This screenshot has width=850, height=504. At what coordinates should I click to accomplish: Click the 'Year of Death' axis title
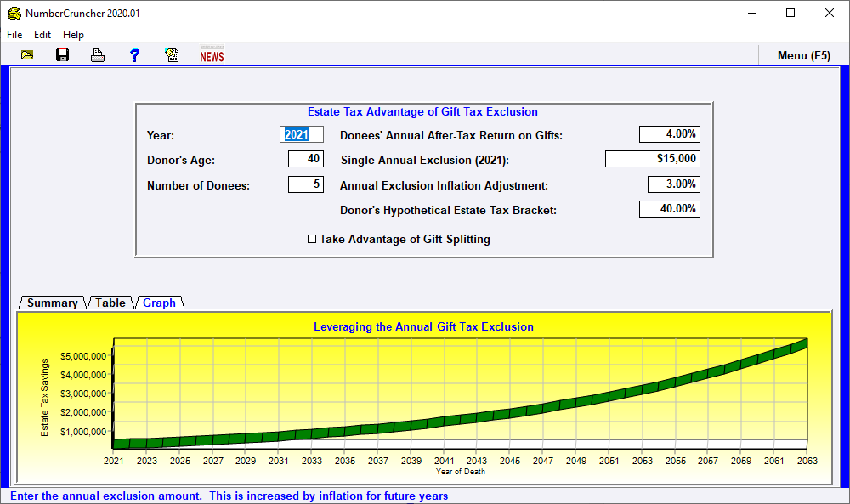461,472
